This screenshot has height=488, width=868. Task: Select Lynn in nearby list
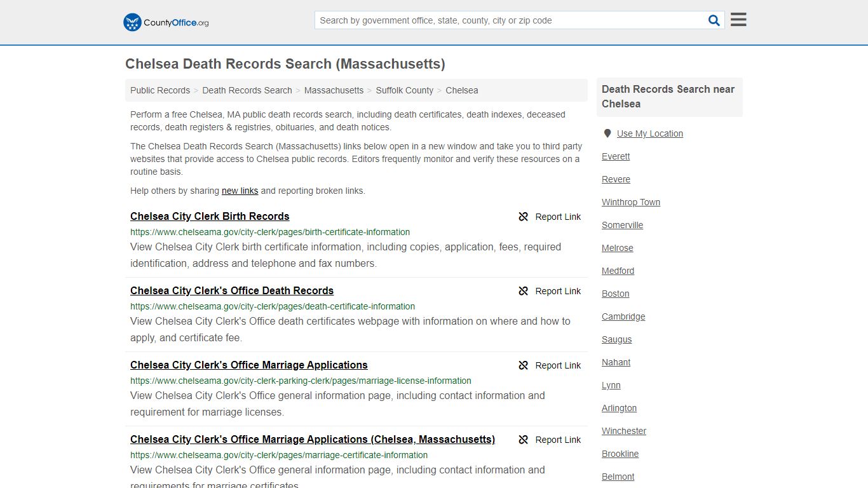tap(611, 385)
